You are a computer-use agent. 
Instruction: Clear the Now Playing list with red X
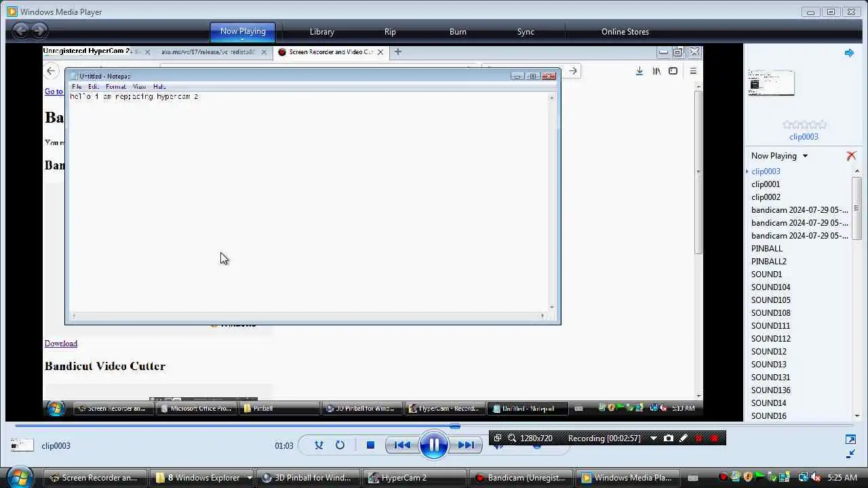(851, 156)
